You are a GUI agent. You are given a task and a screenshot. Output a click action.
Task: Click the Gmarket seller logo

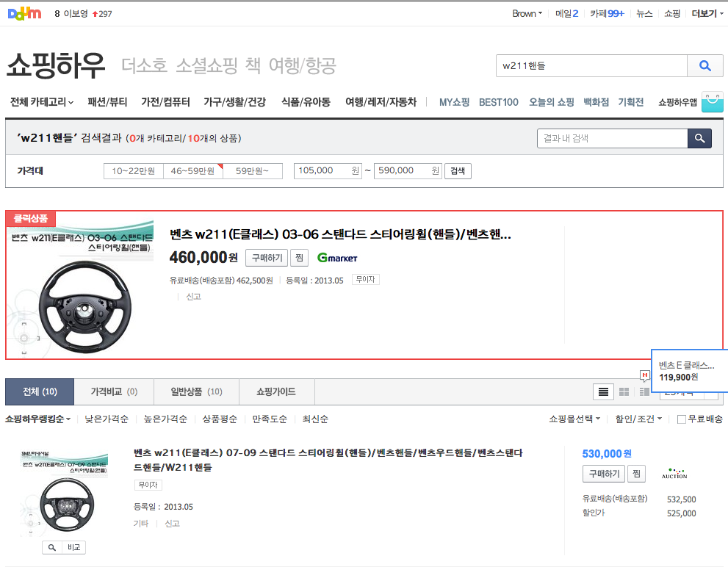click(337, 258)
